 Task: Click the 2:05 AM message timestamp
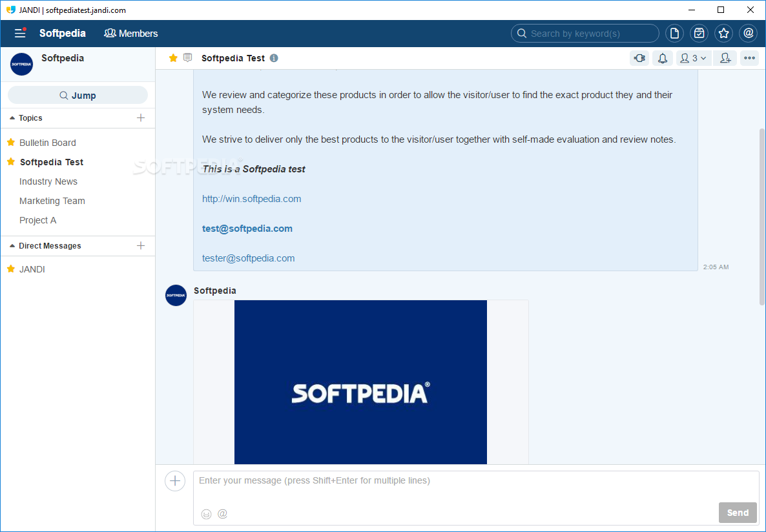tap(716, 267)
